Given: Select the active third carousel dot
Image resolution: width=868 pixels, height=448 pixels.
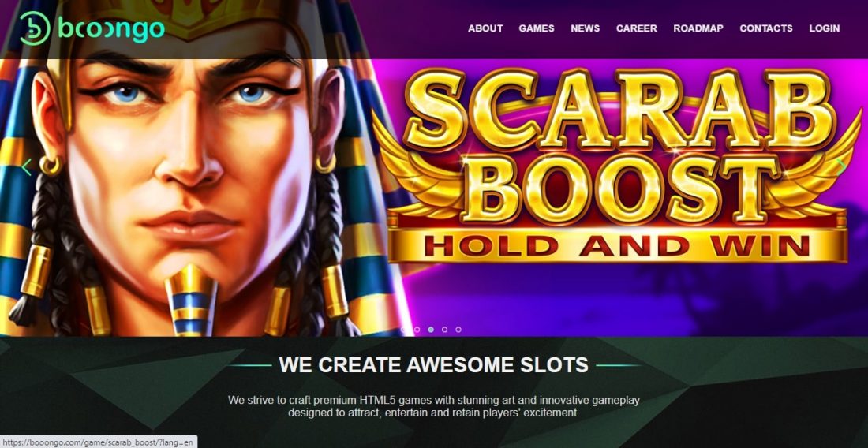Looking at the screenshot, I should point(431,330).
